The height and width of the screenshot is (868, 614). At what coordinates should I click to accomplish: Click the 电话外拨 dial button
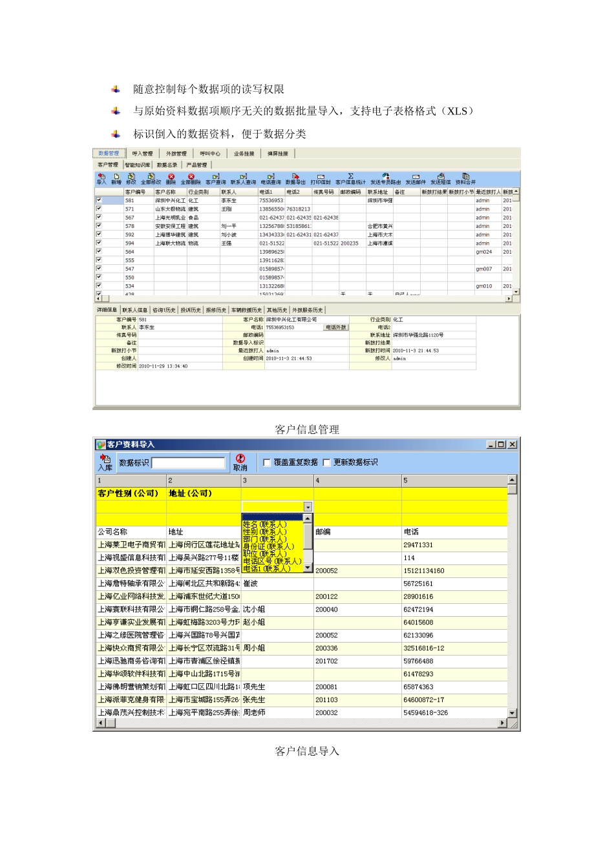pos(336,327)
